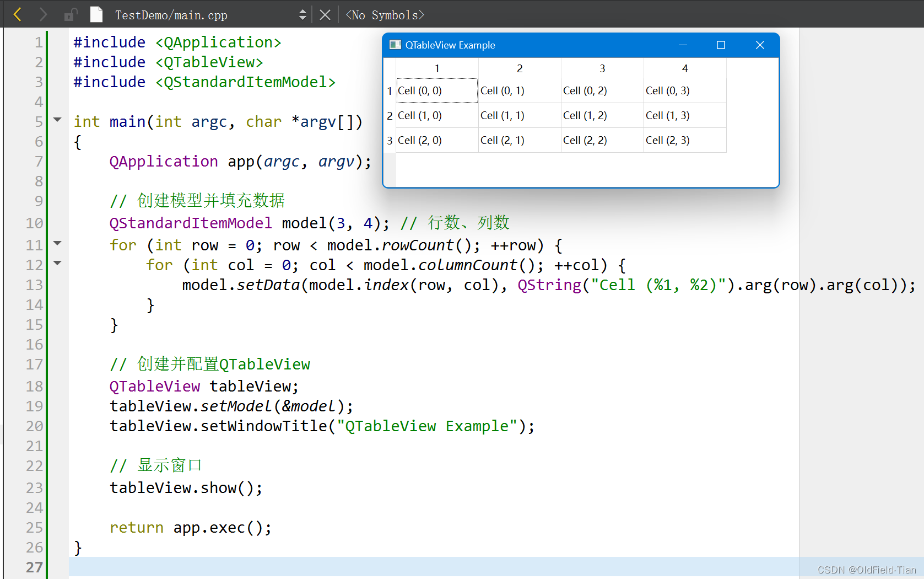Collapse the main function fold arrow
The image size is (924, 579).
(x=57, y=119)
